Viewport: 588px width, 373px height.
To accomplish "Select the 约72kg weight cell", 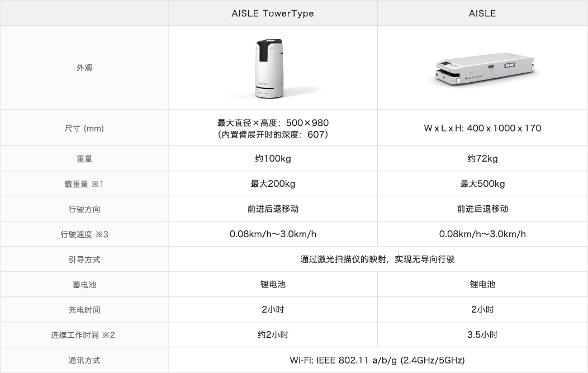I will 482,158.
